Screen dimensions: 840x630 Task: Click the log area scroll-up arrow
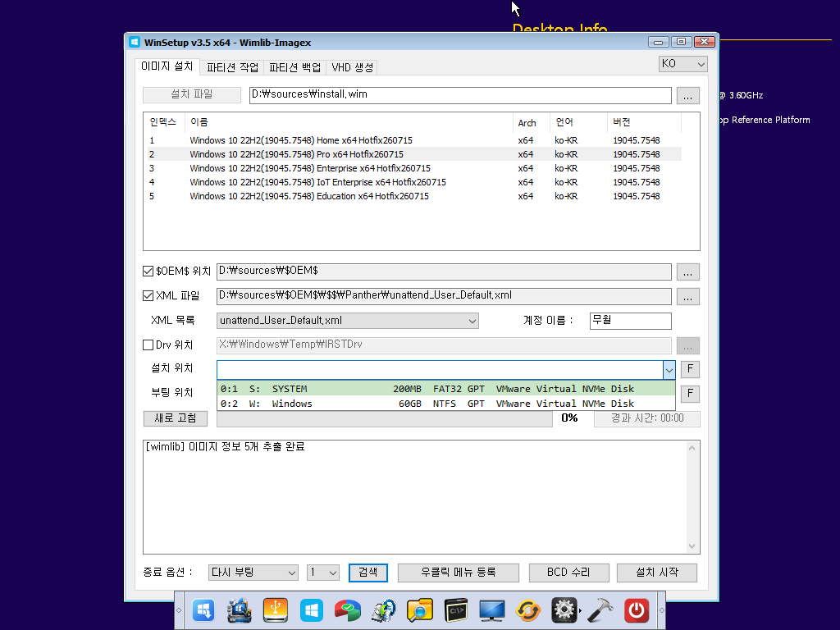click(x=692, y=449)
